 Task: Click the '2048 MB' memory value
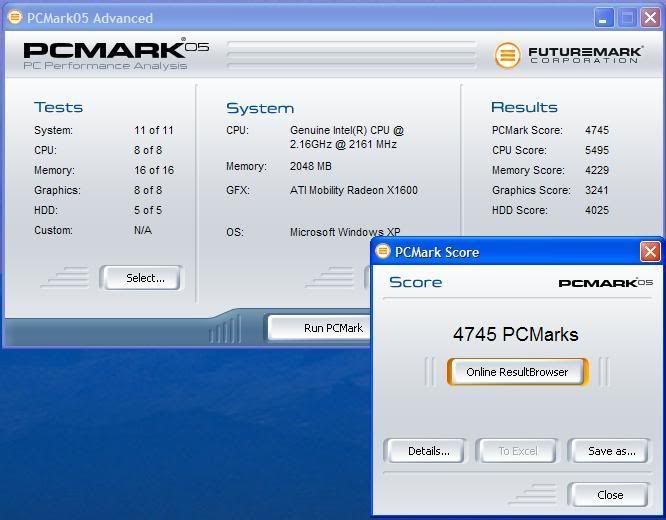pyautogui.click(x=310, y=166)
